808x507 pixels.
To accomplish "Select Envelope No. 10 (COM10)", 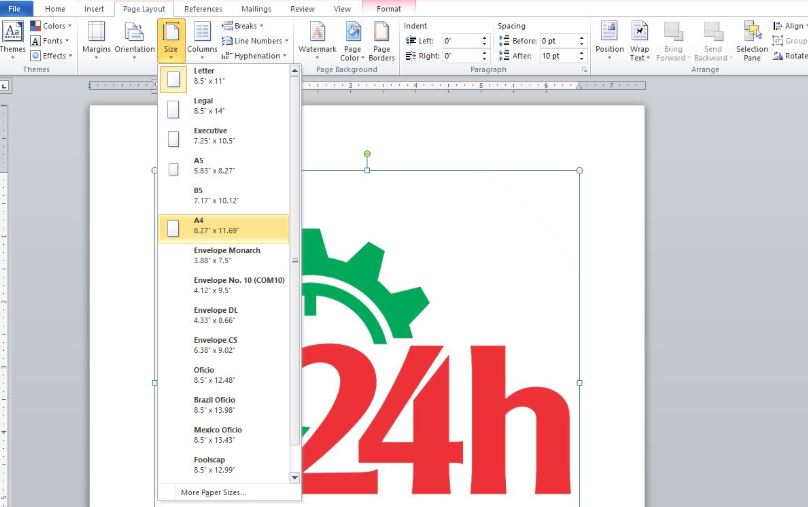I will tap(224, 288).
